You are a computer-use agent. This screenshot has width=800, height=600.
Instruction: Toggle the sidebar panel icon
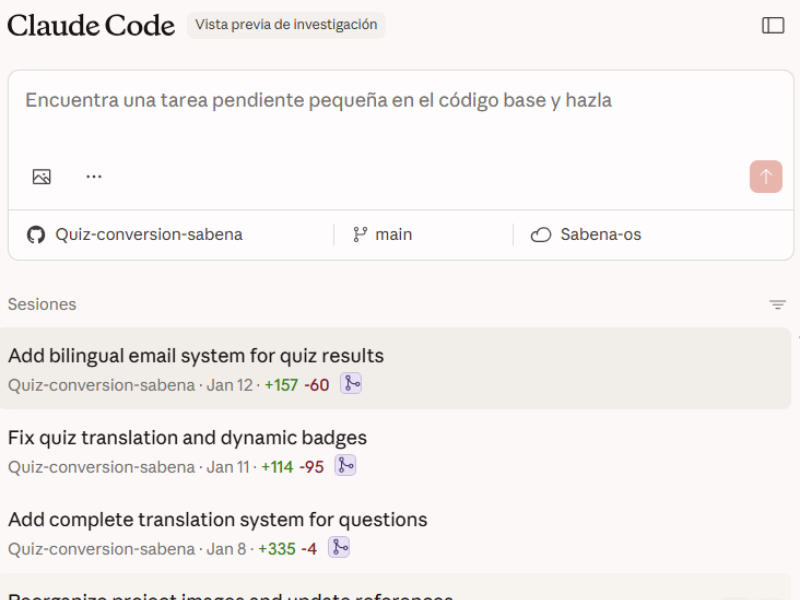pos(773,26)
